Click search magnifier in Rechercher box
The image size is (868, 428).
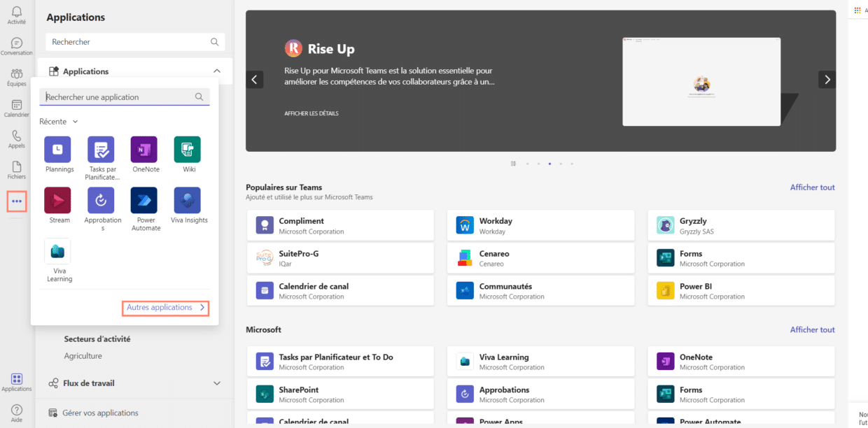click(215, 42)
